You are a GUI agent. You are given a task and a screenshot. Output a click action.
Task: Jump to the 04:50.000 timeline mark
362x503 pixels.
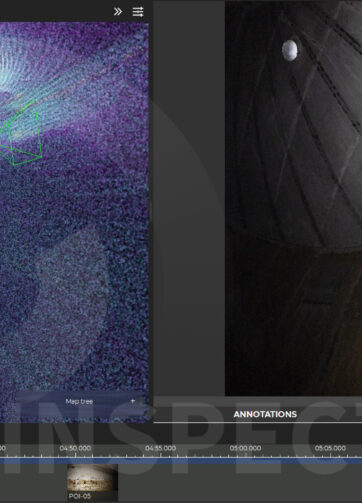point(75,448)
